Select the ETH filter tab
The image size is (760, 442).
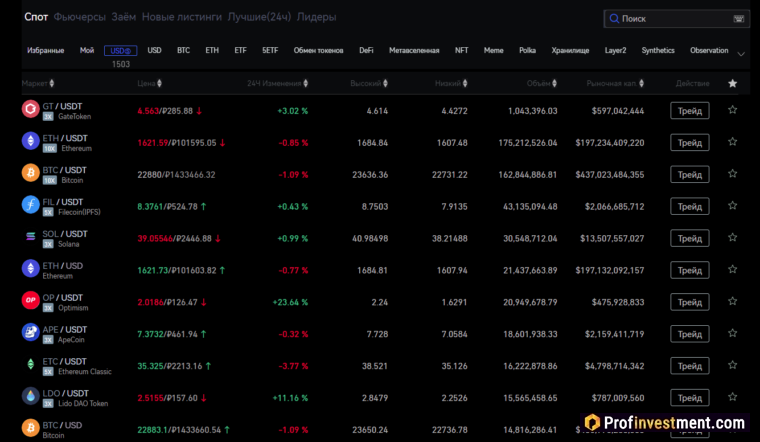tap(212, 50)
